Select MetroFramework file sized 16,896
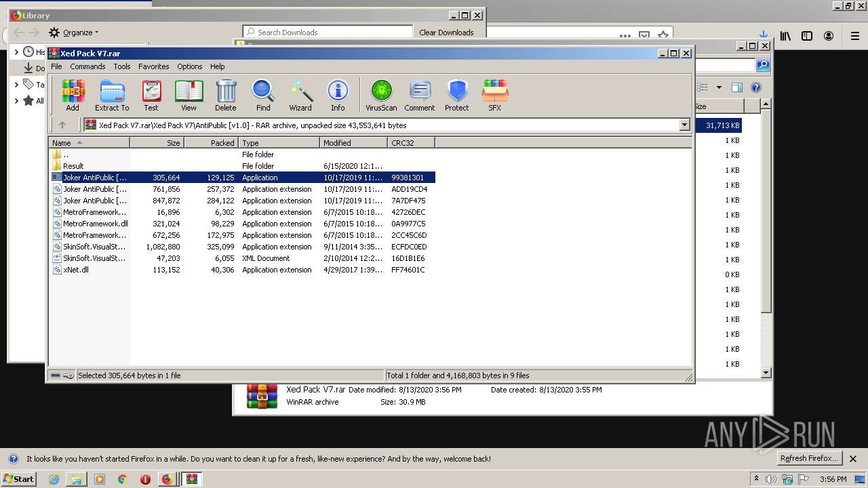Screen dimensions: 868x488 [x=242, y=212]
